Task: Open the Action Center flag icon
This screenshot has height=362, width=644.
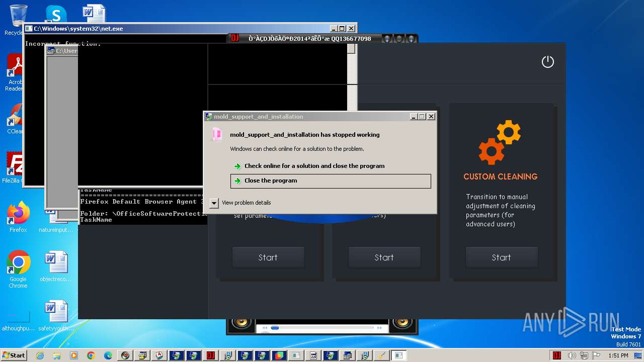Action: 596,355
